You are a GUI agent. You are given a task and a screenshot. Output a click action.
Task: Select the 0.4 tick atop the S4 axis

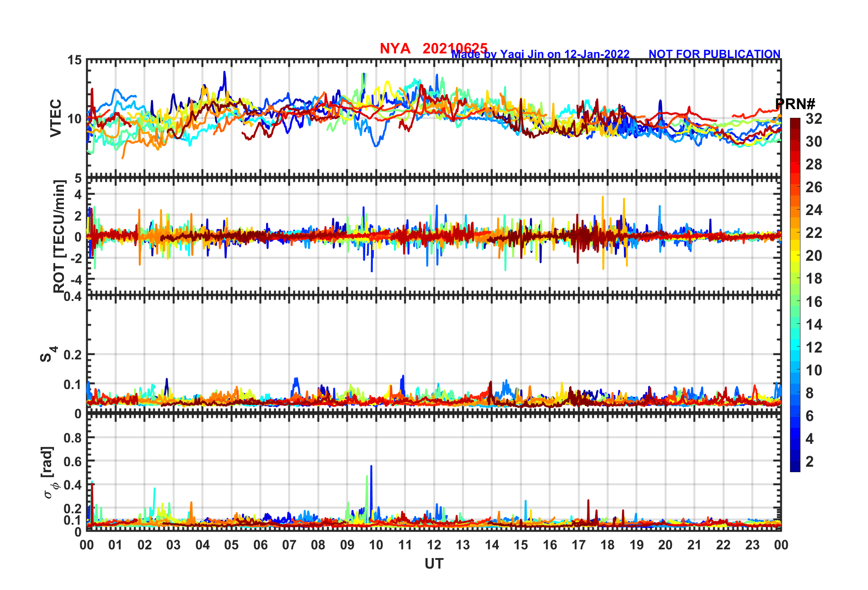tap(73, 297)
